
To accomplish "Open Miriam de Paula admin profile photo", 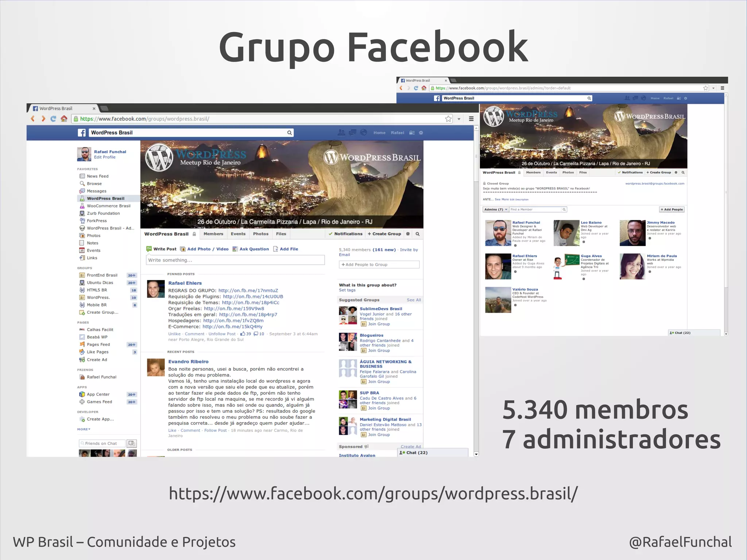I will pos(632,266).
